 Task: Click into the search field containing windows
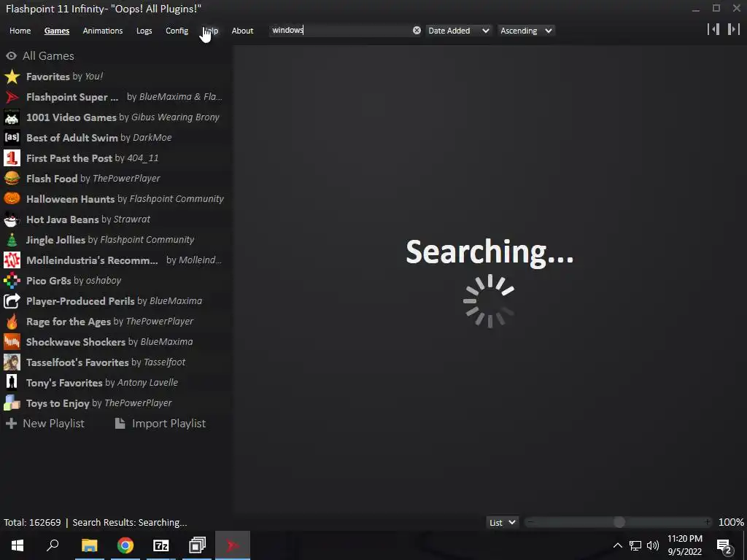[340, 31]
